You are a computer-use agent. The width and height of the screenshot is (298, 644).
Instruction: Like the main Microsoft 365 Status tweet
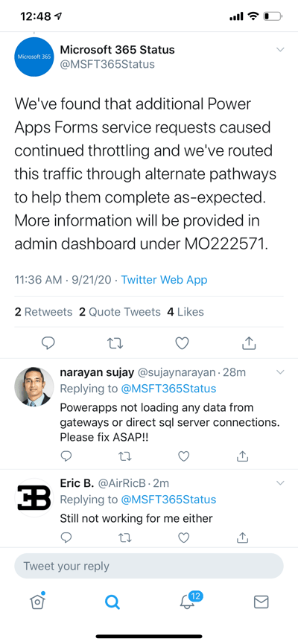click(182, 342)
